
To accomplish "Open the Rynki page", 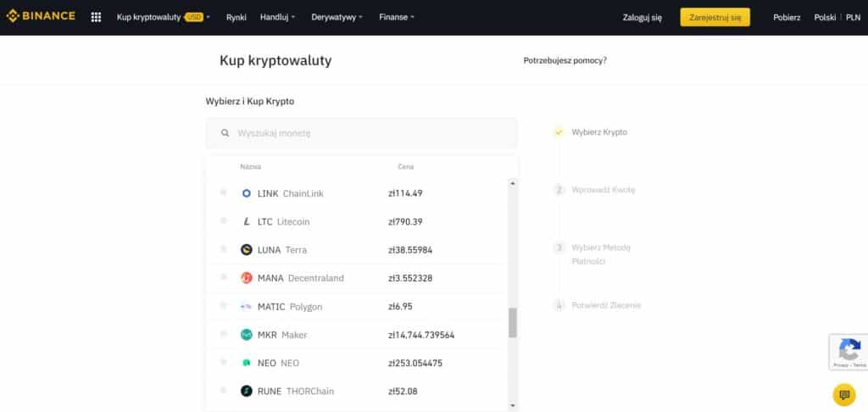I will point(236,17).
